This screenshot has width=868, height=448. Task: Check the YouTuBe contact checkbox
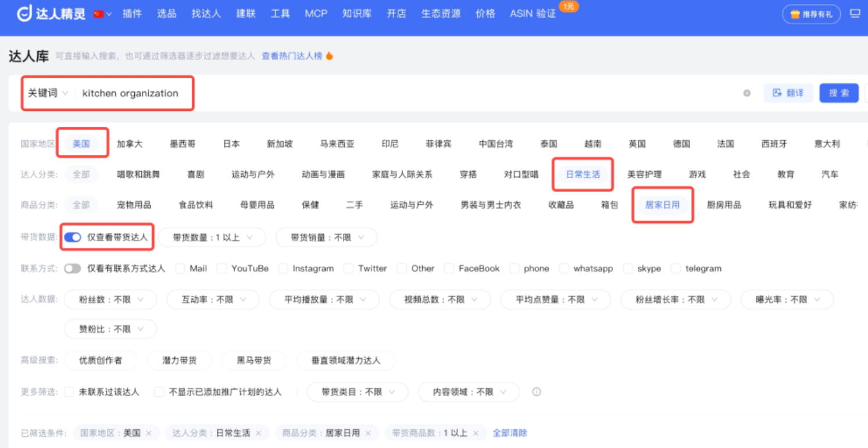pos(222,268)
